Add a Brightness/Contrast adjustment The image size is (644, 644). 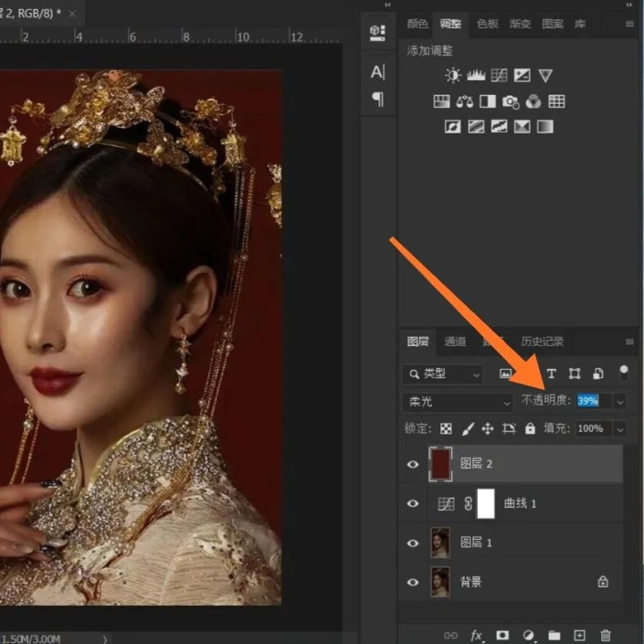(452, 76)
